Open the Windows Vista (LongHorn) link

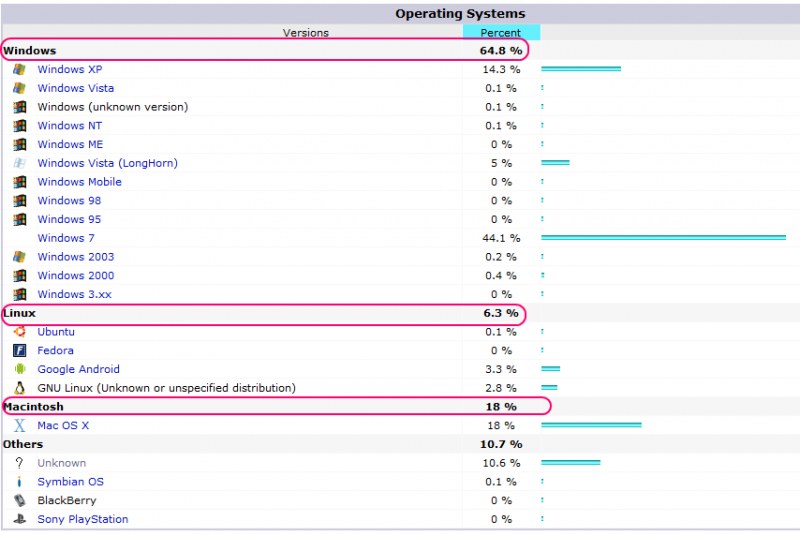107,163
